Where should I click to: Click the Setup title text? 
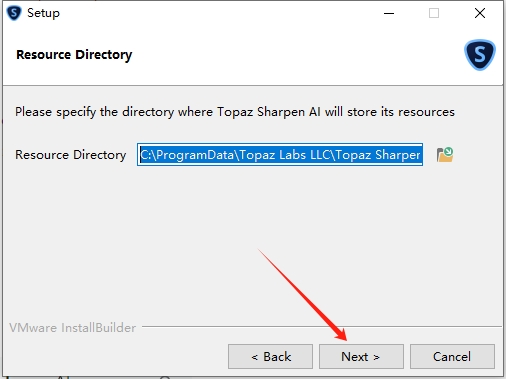click(x=43, y=13)
